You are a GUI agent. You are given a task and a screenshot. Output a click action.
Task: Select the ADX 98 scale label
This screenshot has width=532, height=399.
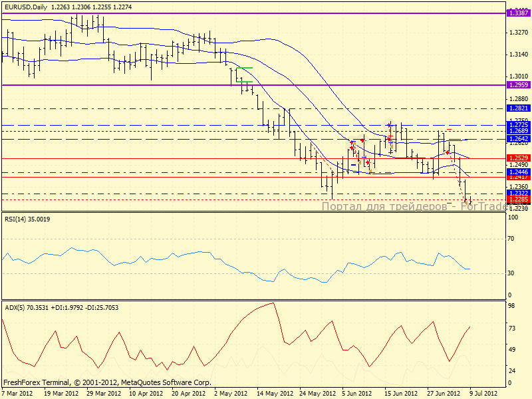point(512,305)
